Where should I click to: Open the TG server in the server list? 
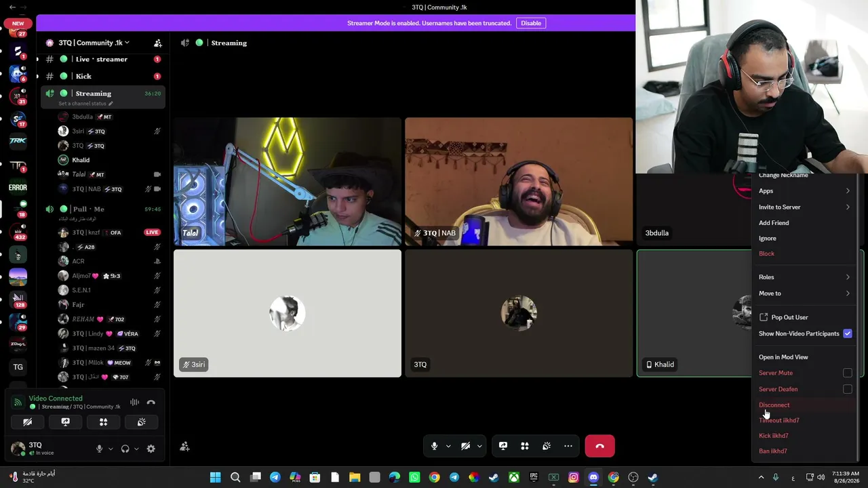[x=18, y=367]
